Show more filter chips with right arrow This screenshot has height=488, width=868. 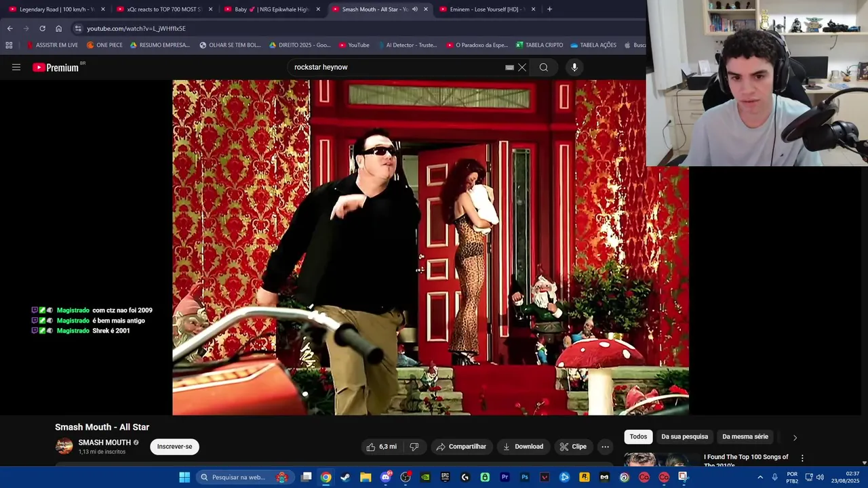tap(795, 437)
